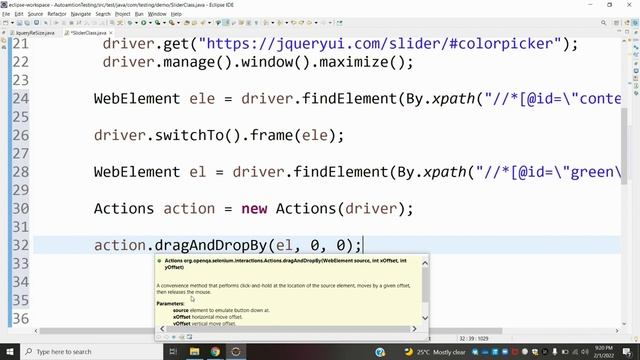640x360 pixels.
Task: Click the Toggle Mark Occurrences toolbar icon
Action: pyautogui.click(x=226, y=23)
